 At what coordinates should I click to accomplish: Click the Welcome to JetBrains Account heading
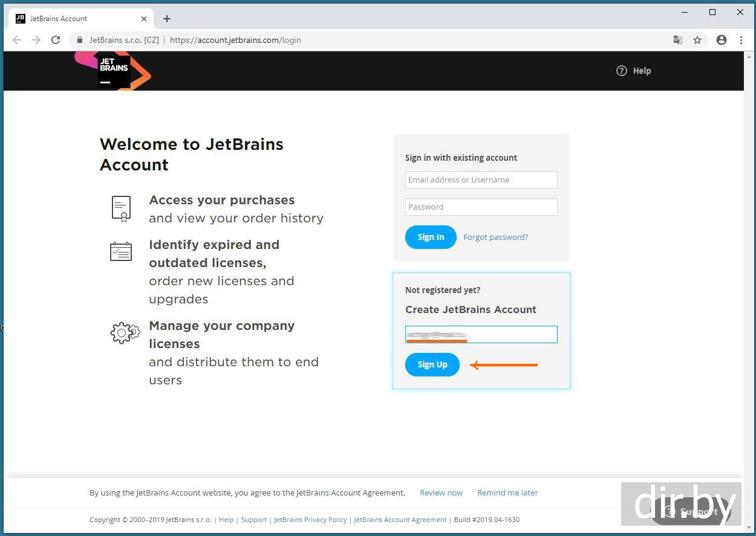point(192,154)
